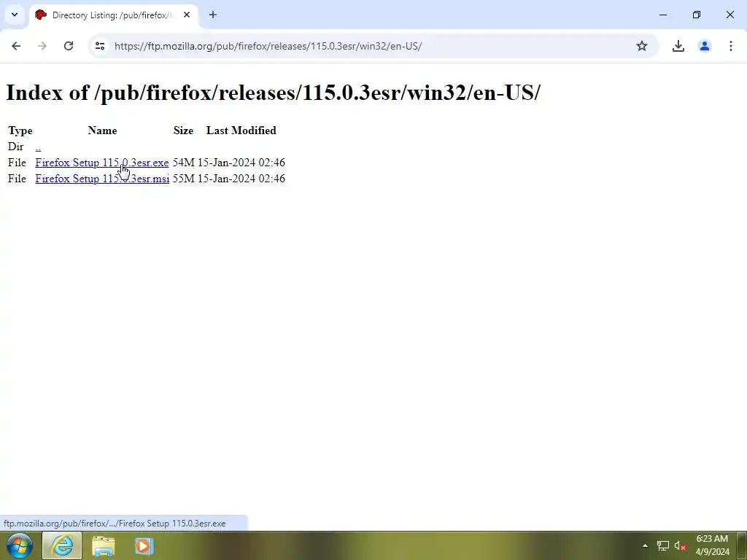Restore down the Chrome window
Image resolution: width=747 pixels, height=560 pixels.
[x=697, y=15]
